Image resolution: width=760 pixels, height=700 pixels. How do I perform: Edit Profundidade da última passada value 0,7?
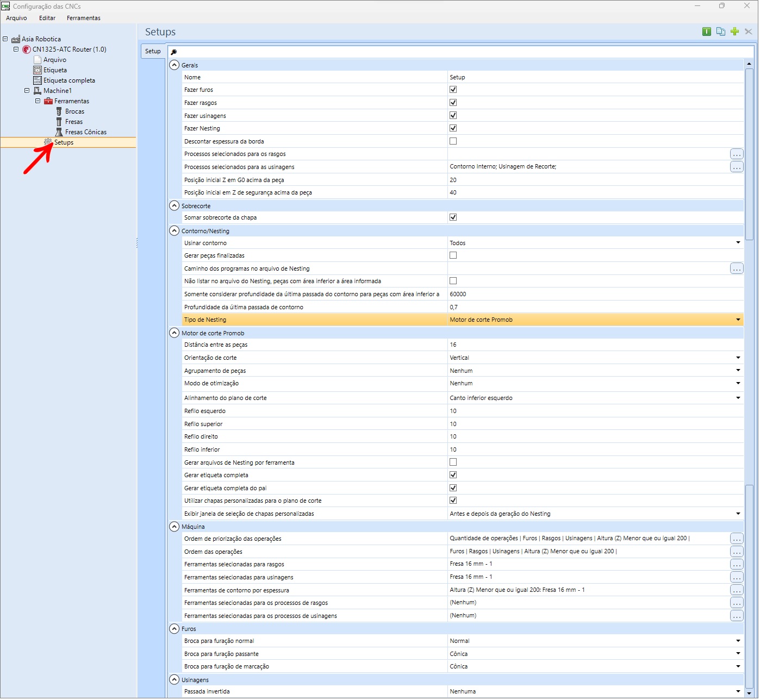[x=596, y=308]
